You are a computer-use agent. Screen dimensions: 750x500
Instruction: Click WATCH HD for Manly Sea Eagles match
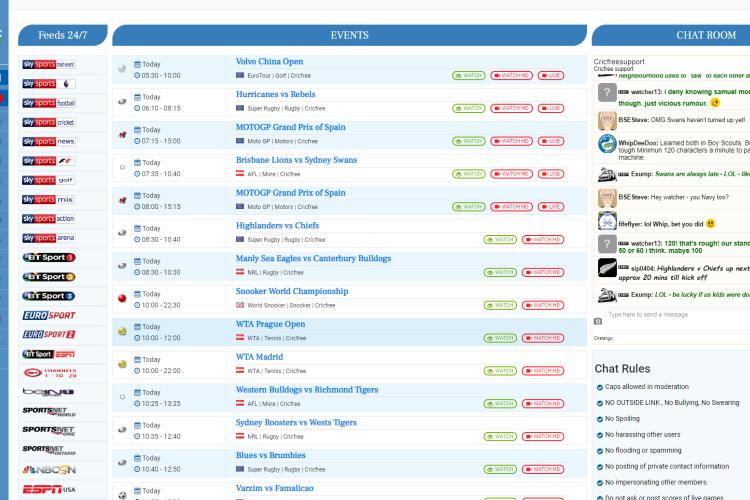543,272
